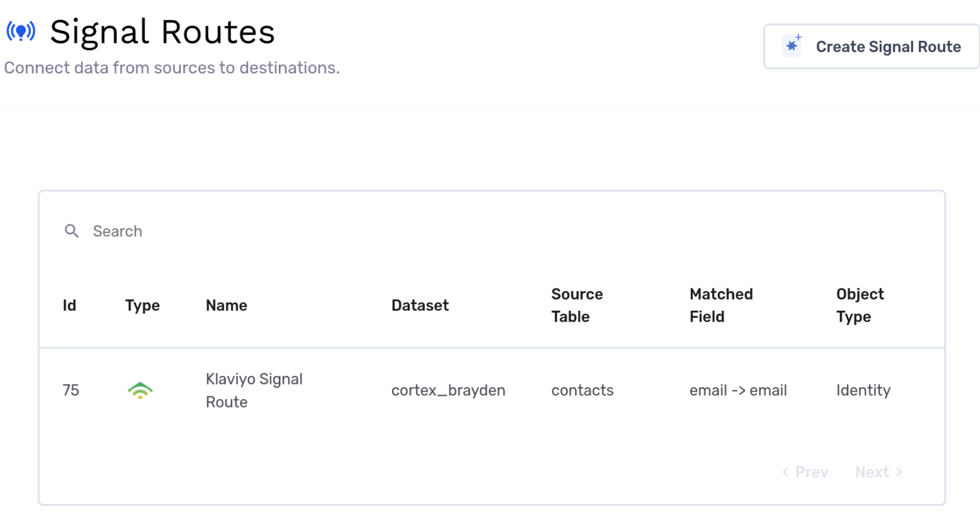Screen dimensions: 980x514
Task: Click the Matched Field column header
Action: 721,305
